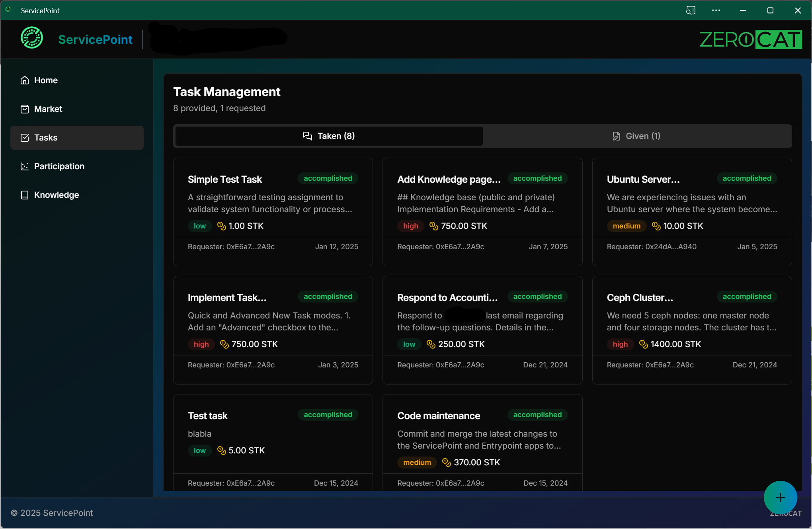Viewport: 812px width, 529px height.
Task: Switch to the Given (1) tab
Action: pos(636,136)
